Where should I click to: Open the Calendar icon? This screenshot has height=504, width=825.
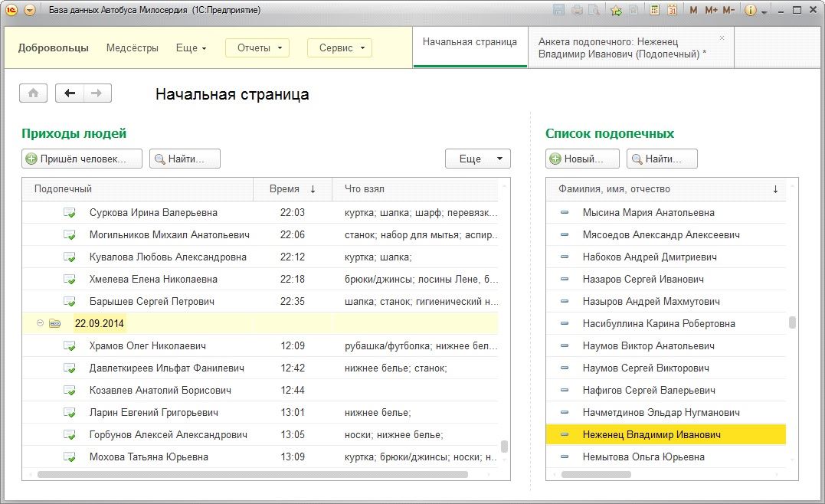[x=672, y=10]
